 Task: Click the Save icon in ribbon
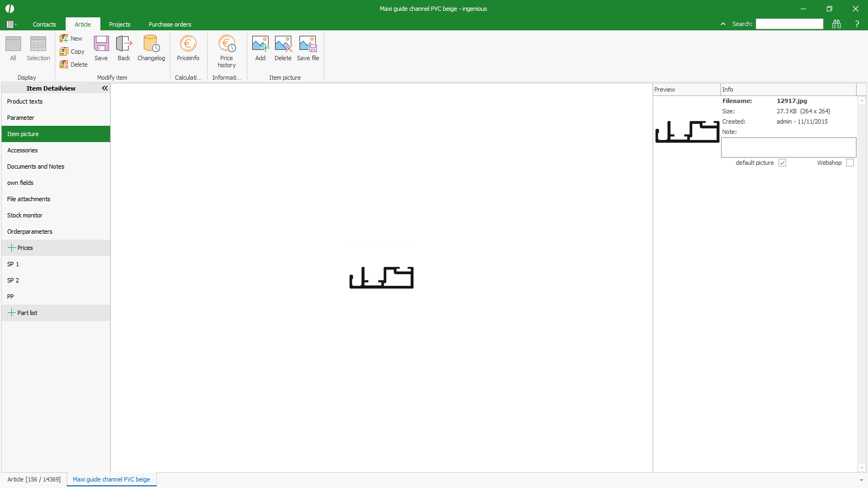click(x=101, y=48)
